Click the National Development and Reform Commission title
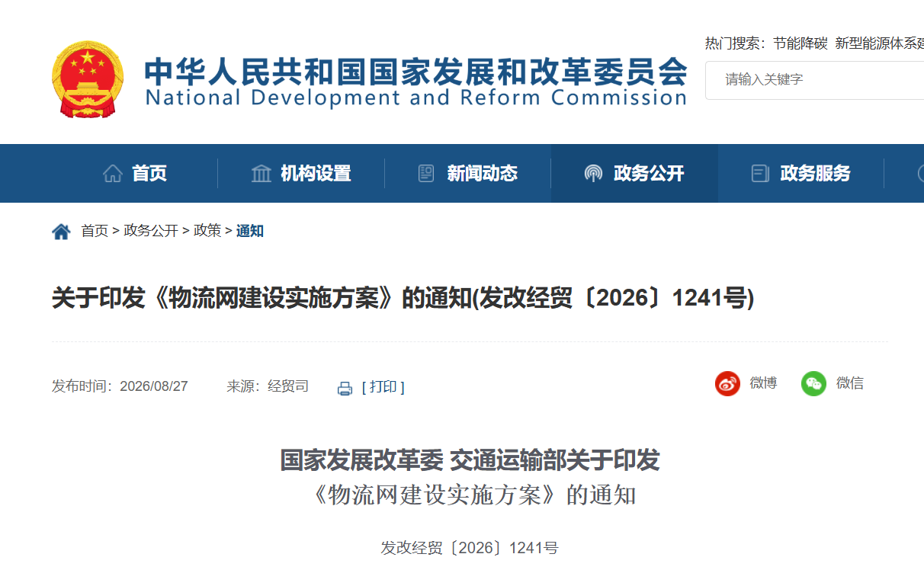924x586 pixels. [416, 98]
